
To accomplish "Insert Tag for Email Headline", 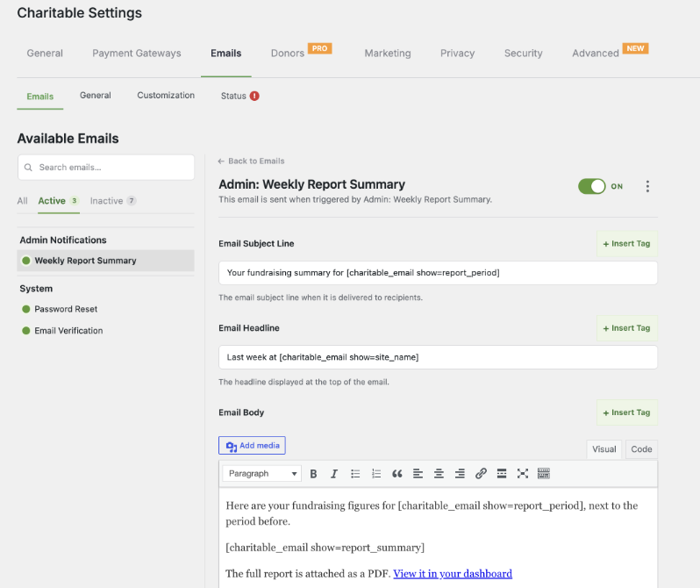I will (x=627, y=328).
